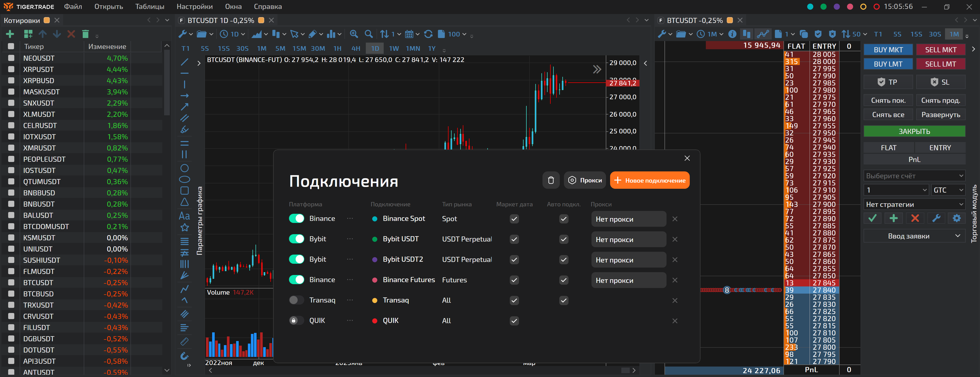Click the green plus add ticker icon
The width and height of the screenshot is (980, 377).
[x=10, y=34]
